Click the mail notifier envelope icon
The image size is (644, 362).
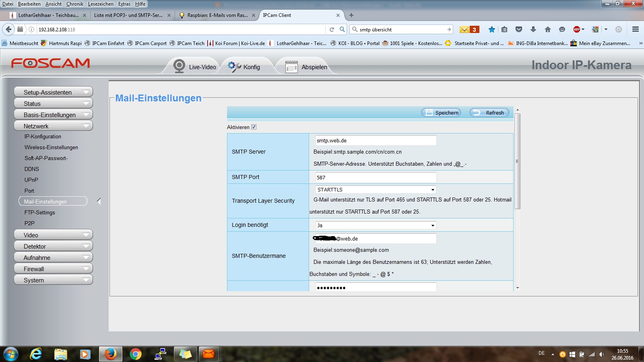[x=464, y=29]
